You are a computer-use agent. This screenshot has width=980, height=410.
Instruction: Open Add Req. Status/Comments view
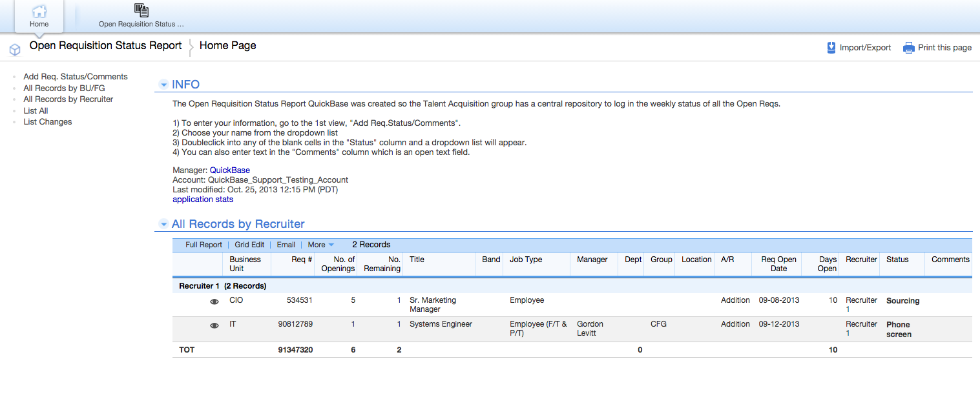pyautogui.click(x=76, y=76)
